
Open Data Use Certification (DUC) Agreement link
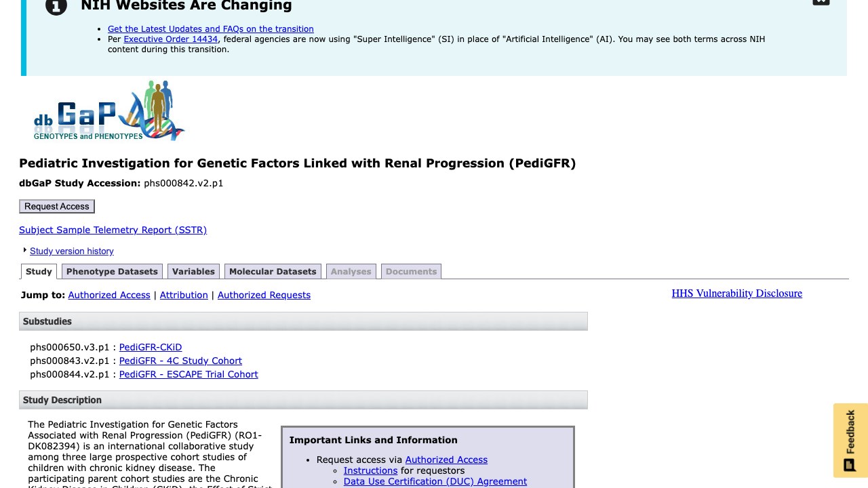[435, 481]
